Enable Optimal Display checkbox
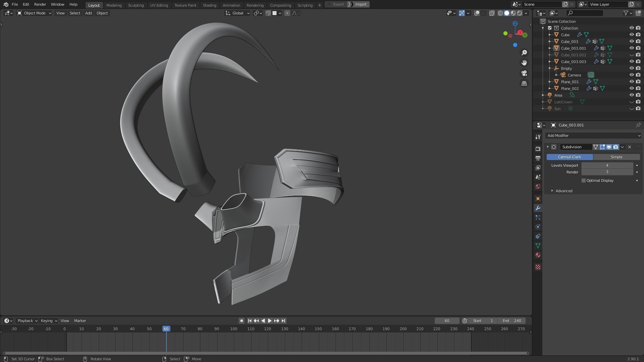 (x=584, y=180)
